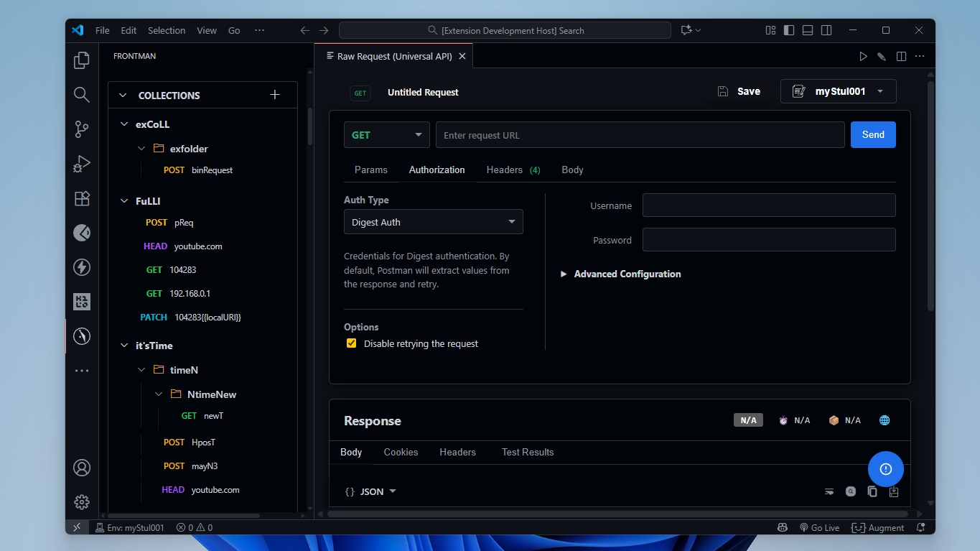
Task: Click the pencil icon in editor toolbar
Action: tap(882, 56)
